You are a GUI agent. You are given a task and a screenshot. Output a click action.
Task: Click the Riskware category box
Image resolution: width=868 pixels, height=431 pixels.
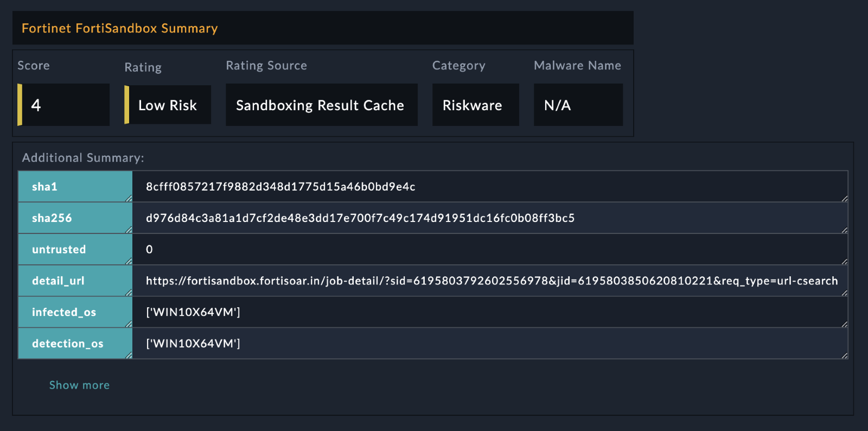473,105
